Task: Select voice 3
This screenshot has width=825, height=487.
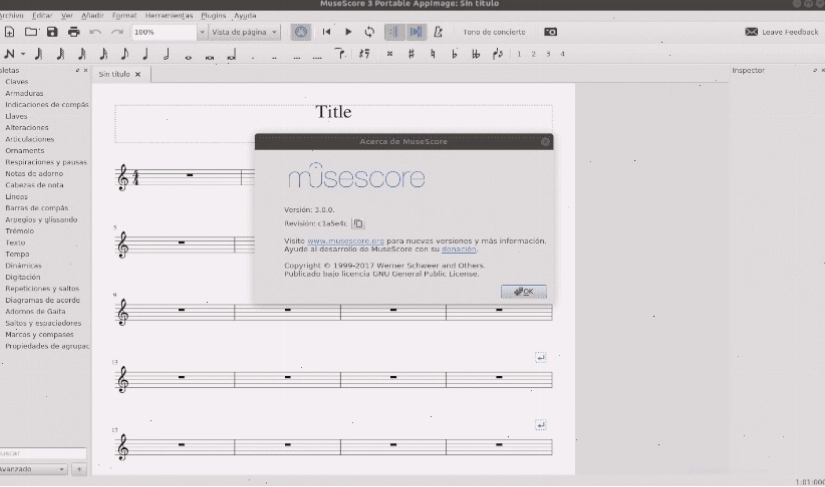Action: (x=548, y=54)
